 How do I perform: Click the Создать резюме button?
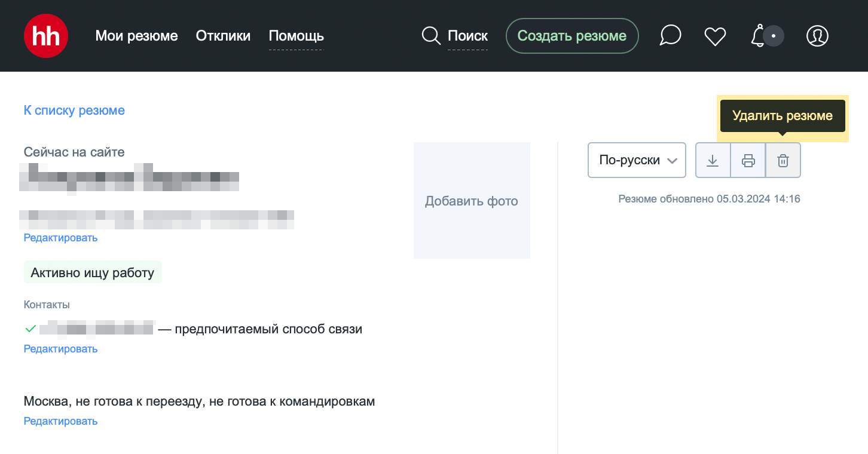572,36
